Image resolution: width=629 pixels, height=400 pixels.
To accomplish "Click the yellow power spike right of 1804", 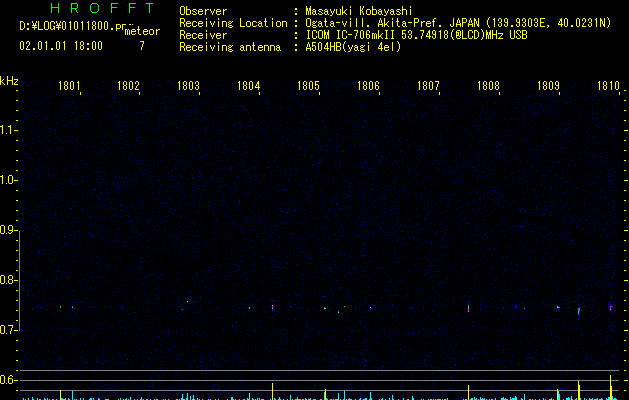I will pyautogui.click(x=272, y=391).
